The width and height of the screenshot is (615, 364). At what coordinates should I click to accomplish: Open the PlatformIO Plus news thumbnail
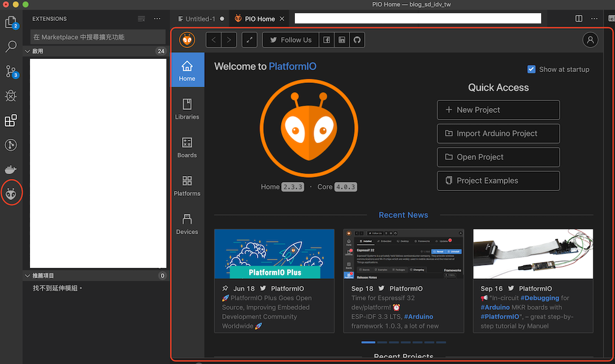coord(274,254)
